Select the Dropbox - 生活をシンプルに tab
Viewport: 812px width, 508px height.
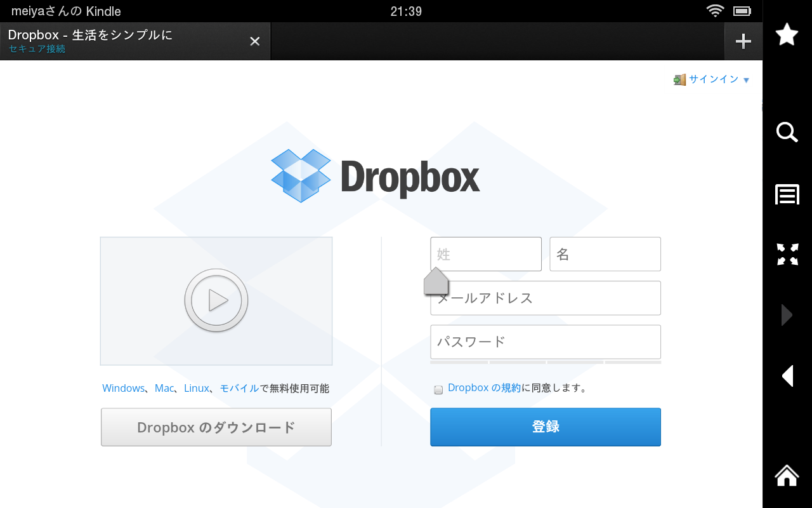(x=135, y=41)
